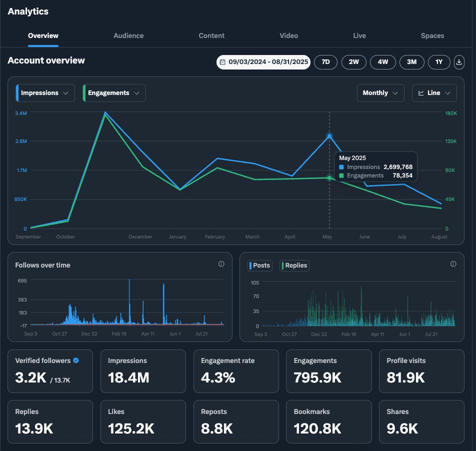
Task: Expand the Monthly granularity dropdown
Action: 380,93
